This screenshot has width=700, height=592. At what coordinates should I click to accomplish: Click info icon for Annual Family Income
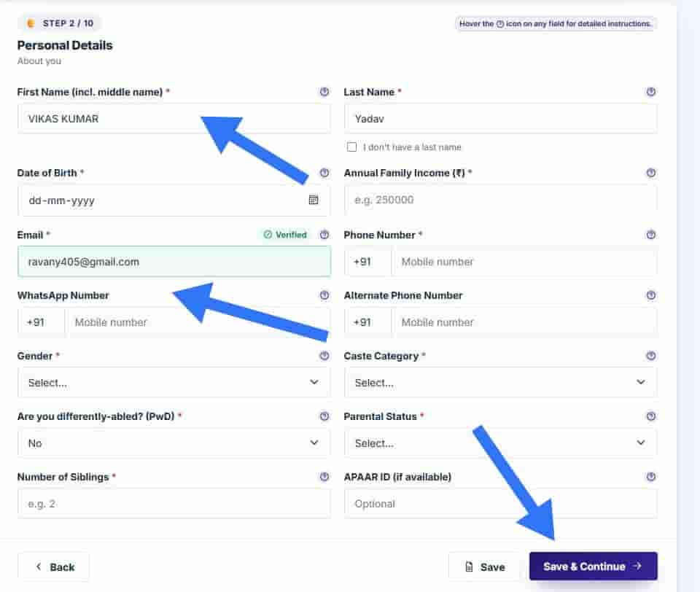651,173
